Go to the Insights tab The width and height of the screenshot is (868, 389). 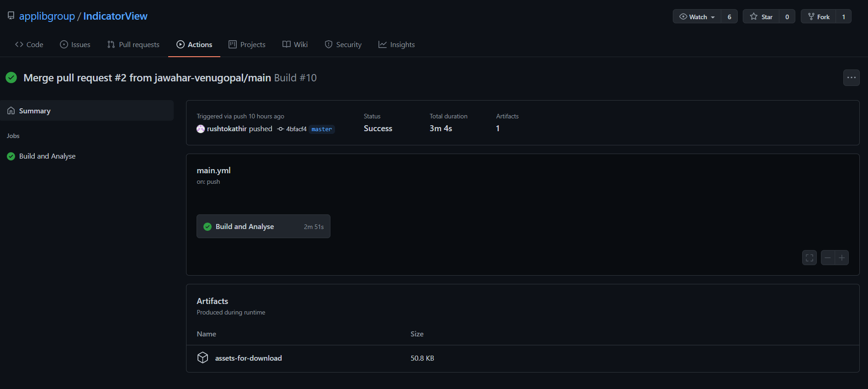(397, 44)
